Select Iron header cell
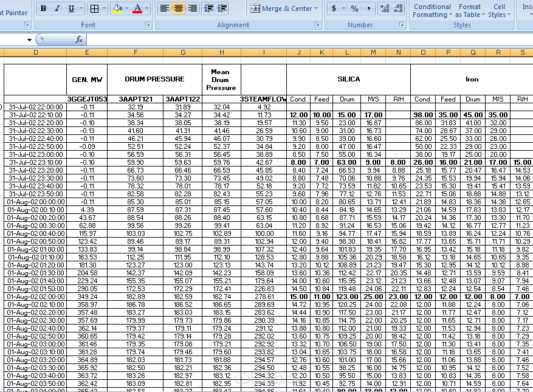Screen dimensions: 533x392 pyautogui.click(x=472, y=80)
